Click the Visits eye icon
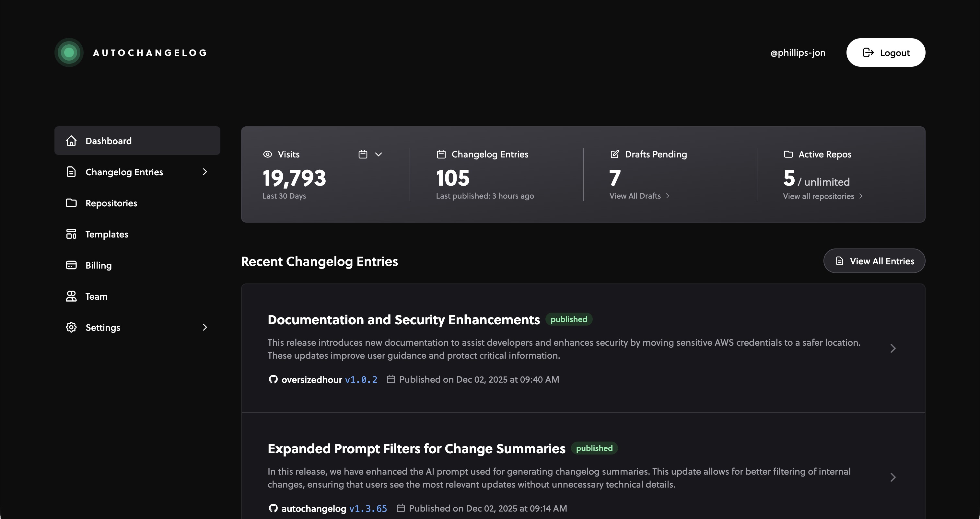Image resolution: width=980 pixels, height=519 pixels. [267, 154]
